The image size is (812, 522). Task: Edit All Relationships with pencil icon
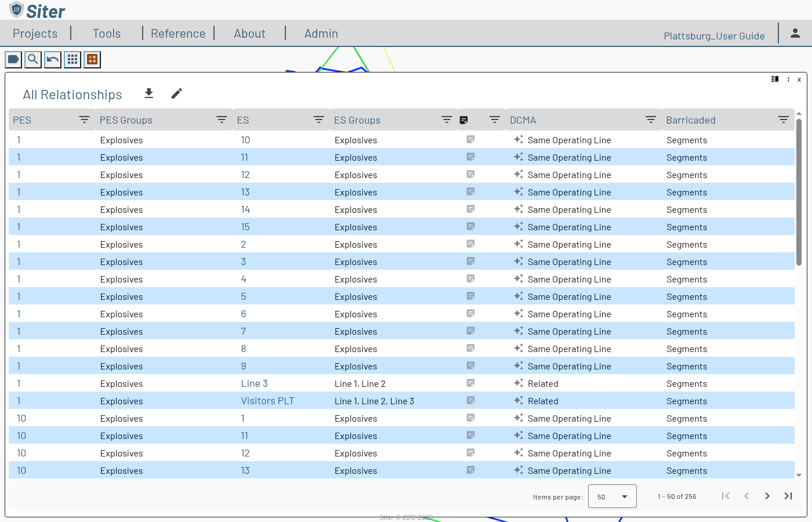click(x=177, y=93)
